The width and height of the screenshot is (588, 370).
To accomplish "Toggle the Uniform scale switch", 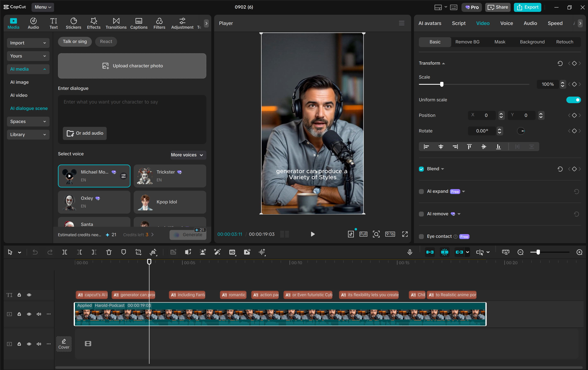I will point(573,100).
